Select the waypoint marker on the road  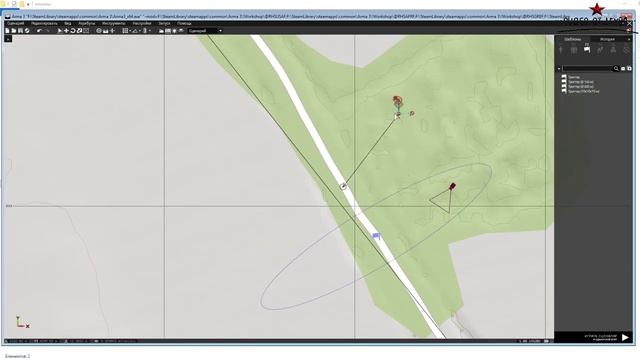[x=343, y=187]
